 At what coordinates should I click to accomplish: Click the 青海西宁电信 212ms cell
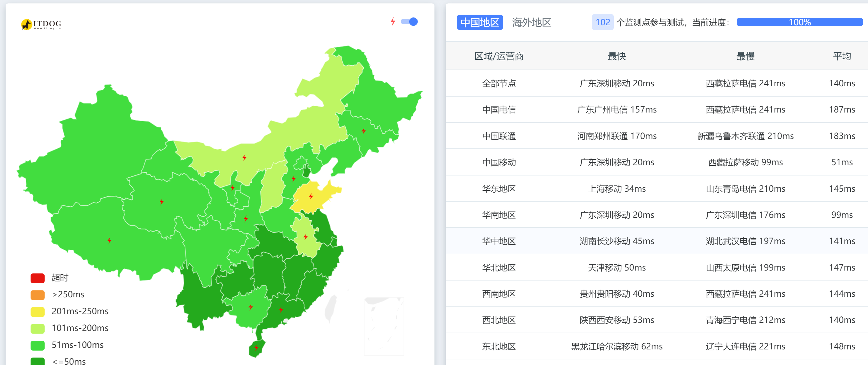tap(745, 320)
